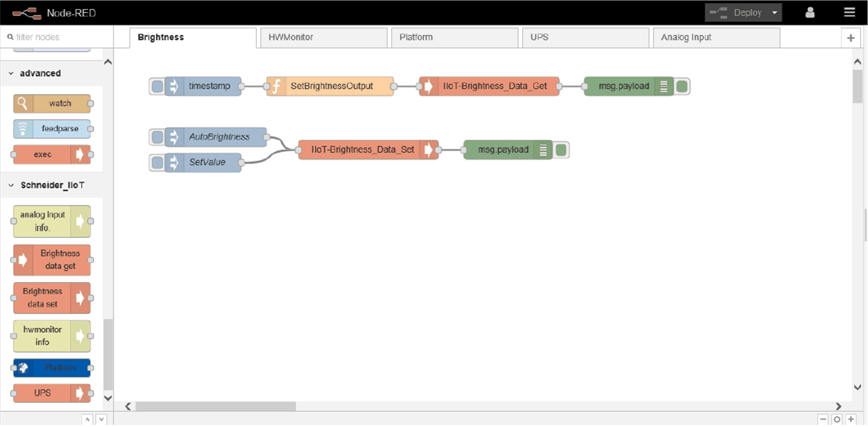Toggle the lower msg.payload debug output button
Screen dimensions: 868x427
[x=561, y=150]
